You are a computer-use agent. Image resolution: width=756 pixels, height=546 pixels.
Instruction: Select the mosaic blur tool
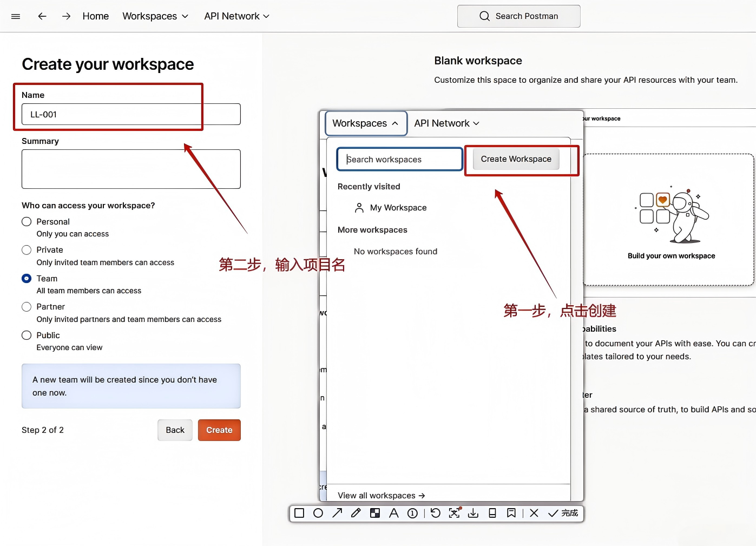pyautogui.click(x=374, y=513)
